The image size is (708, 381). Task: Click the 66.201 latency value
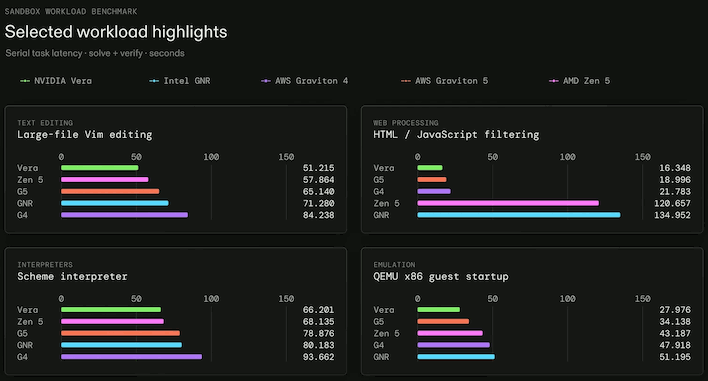point(319,310)
